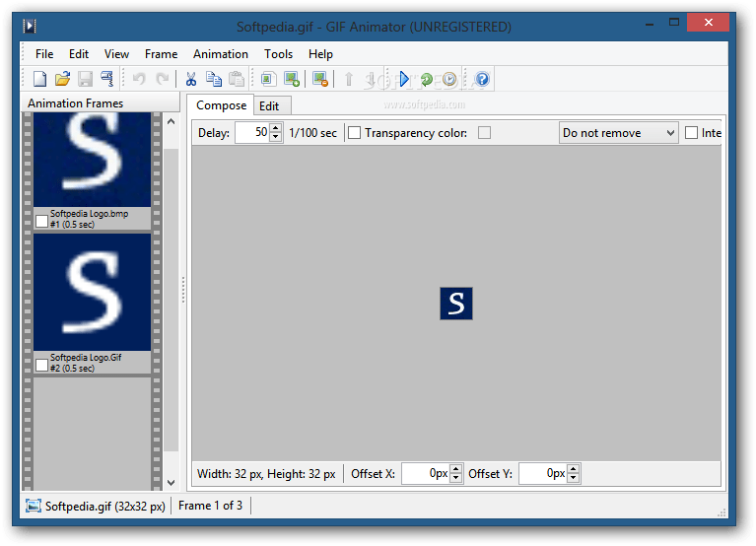
Task: Click the Softpedia.gif status bar icon
Action: 34,506
